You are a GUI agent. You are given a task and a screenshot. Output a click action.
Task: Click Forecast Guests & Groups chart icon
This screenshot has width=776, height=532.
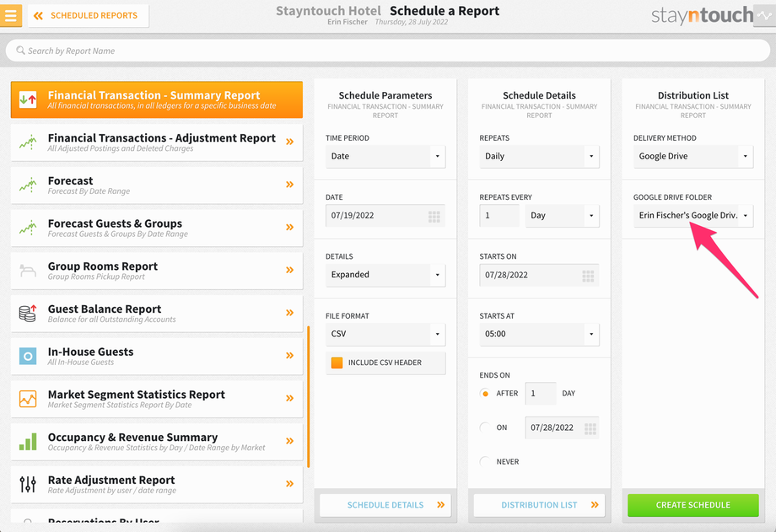click(28, 228)
